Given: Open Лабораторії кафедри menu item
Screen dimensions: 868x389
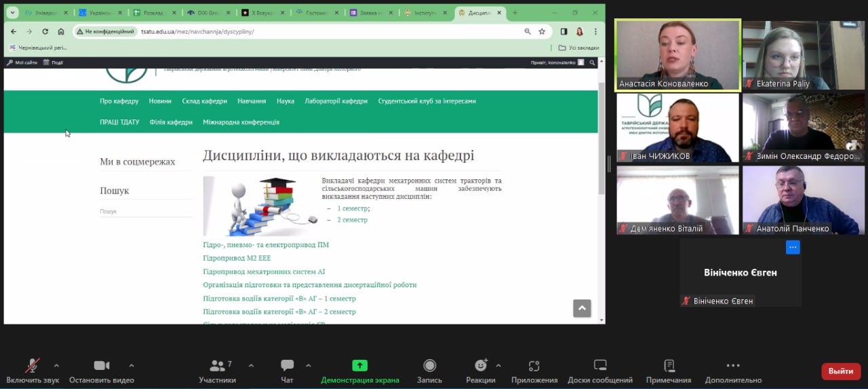Looking at the screenshot, I should (x=336, y=101).
